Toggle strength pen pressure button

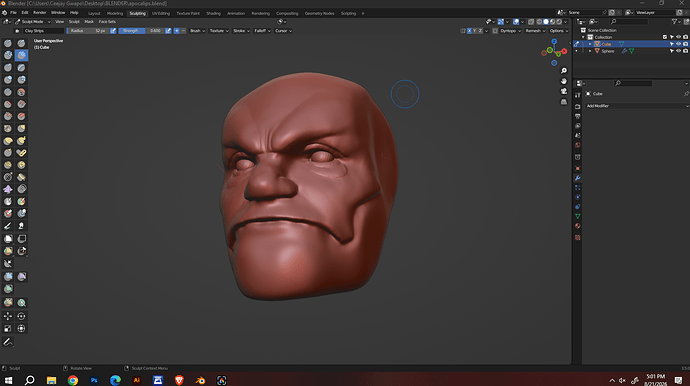(168, 31)
